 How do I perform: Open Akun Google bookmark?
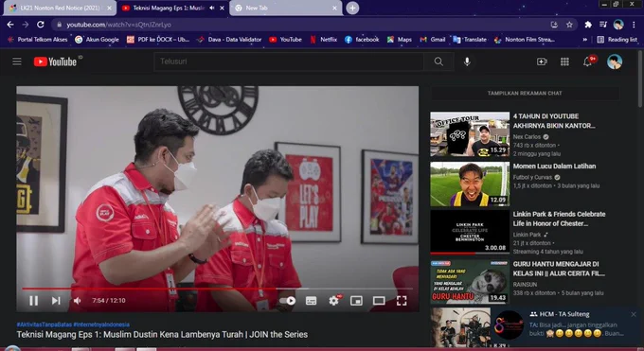[x=97, y=40]
